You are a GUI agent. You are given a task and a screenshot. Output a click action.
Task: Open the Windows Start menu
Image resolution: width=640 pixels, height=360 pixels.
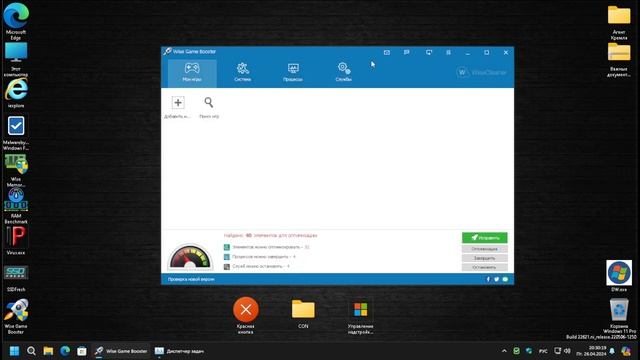pyautogui.click(x=14, y=351)
